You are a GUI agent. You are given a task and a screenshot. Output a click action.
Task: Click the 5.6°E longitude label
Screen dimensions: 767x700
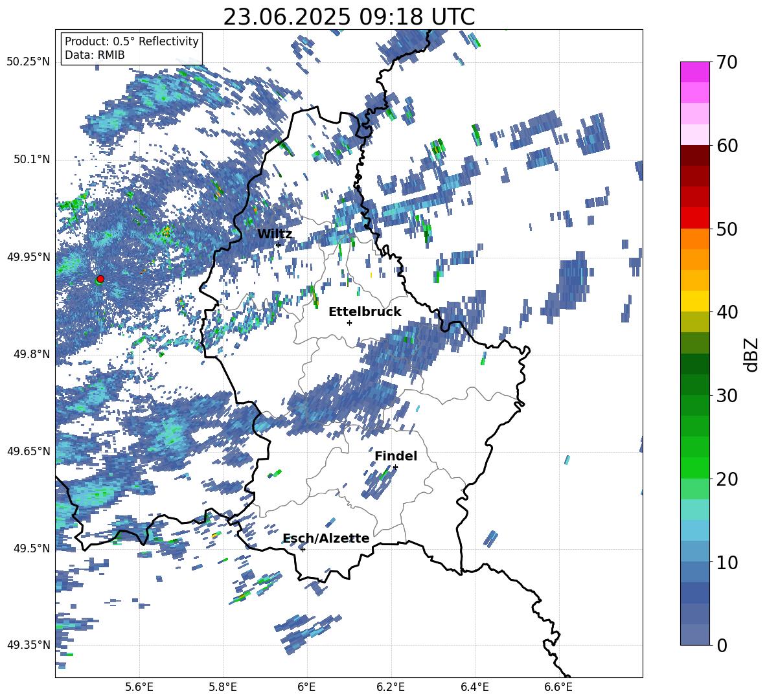coord(139,688)
